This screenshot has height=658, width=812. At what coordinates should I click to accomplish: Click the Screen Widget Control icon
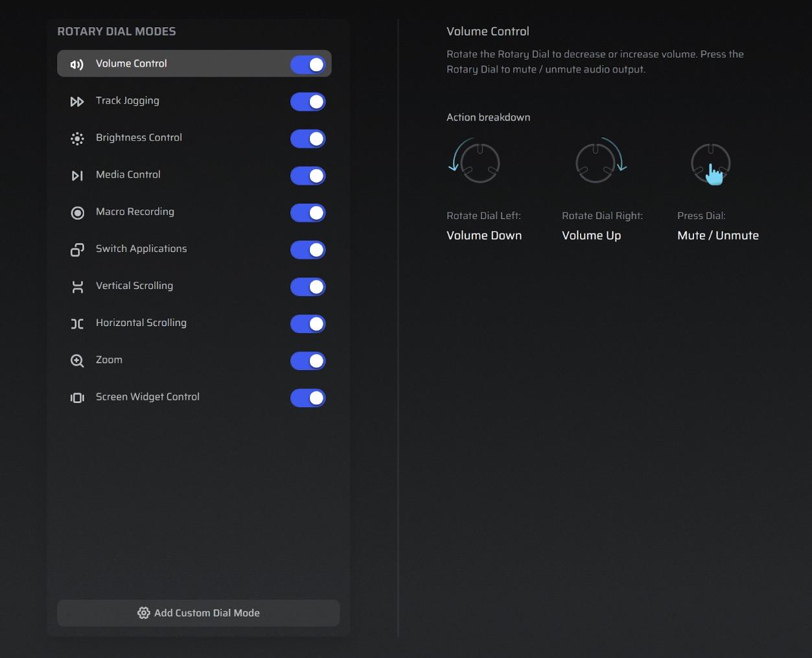77,398
